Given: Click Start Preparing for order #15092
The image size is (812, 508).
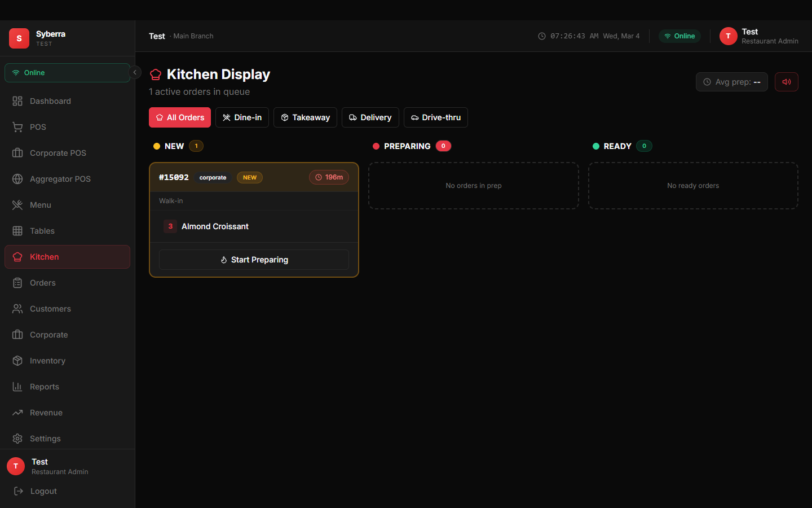Looking at the screenshot, I should [x=254, y=260].
